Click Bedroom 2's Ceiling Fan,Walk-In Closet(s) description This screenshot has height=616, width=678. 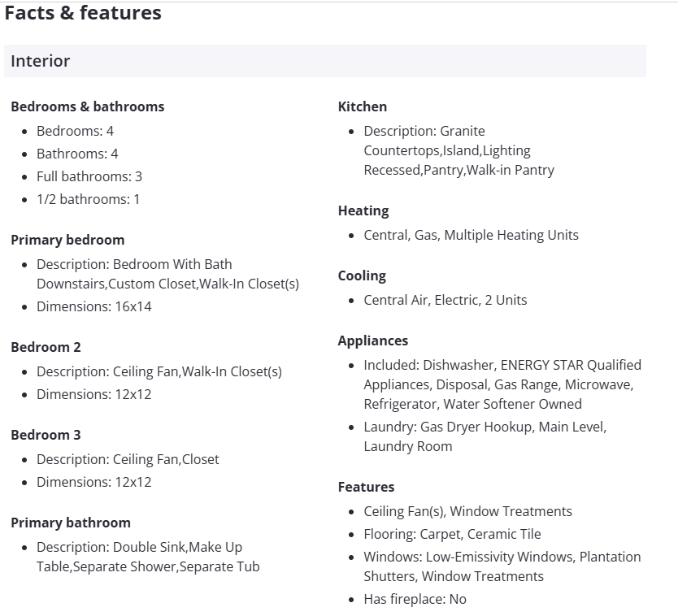click(x=159, y=371)
